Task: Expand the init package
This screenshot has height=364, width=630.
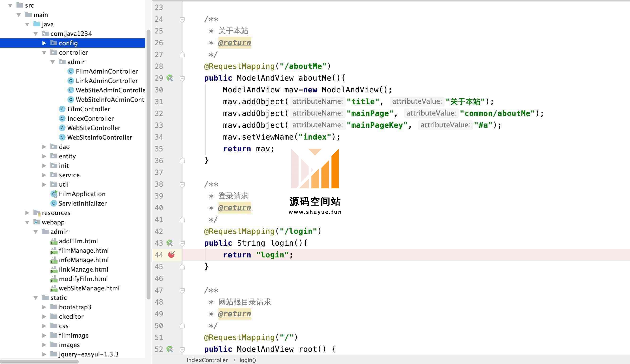Action: (44, 165)
